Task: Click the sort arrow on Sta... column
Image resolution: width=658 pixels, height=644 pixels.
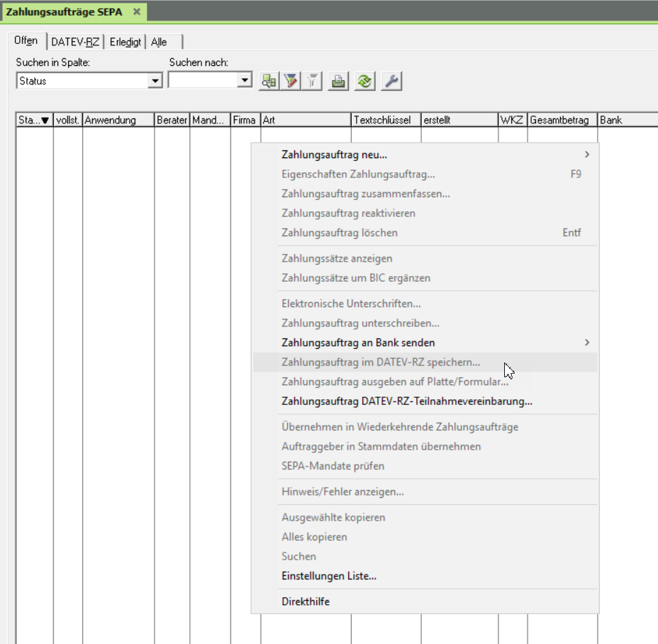Action: [x=45, y=121]
